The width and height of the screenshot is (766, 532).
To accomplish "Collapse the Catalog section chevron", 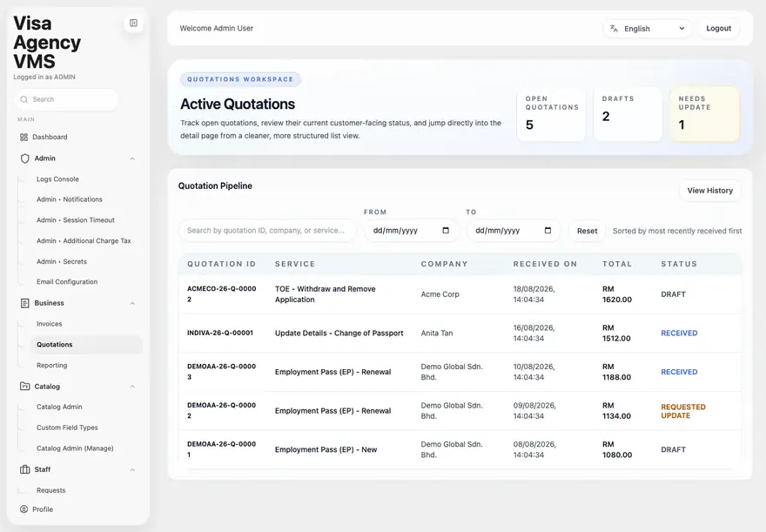I will [x=132, y=387].
